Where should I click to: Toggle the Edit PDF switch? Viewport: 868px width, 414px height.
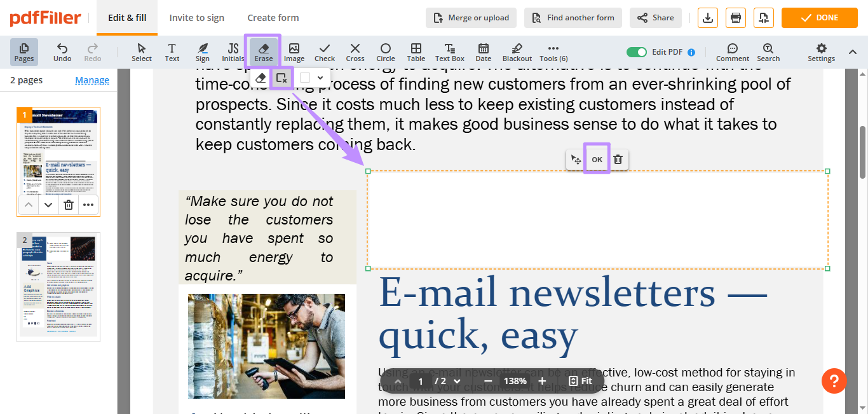637,52
